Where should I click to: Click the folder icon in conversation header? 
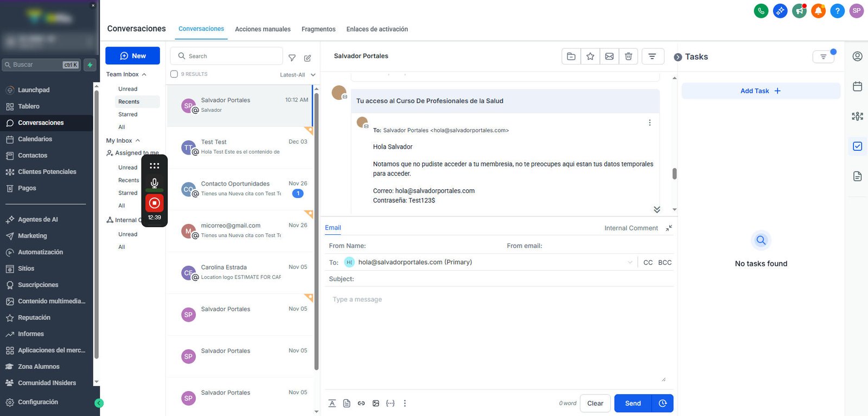click(x=571, y=56)
